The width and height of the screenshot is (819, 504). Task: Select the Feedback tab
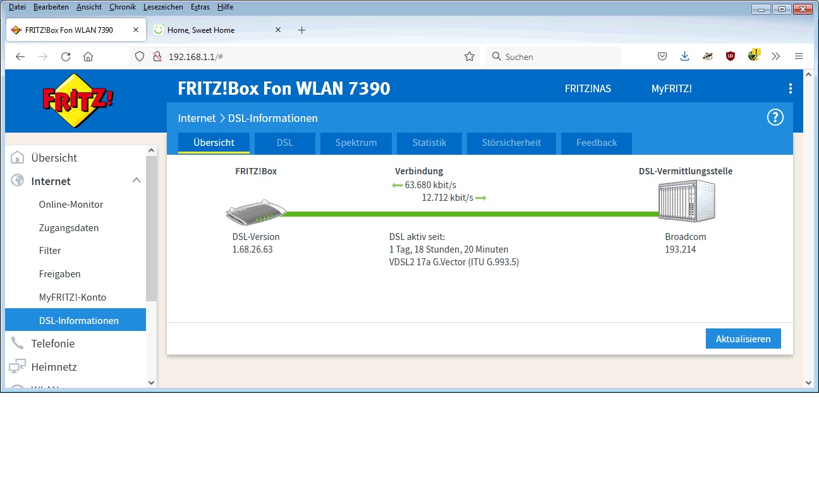(597, 143)
